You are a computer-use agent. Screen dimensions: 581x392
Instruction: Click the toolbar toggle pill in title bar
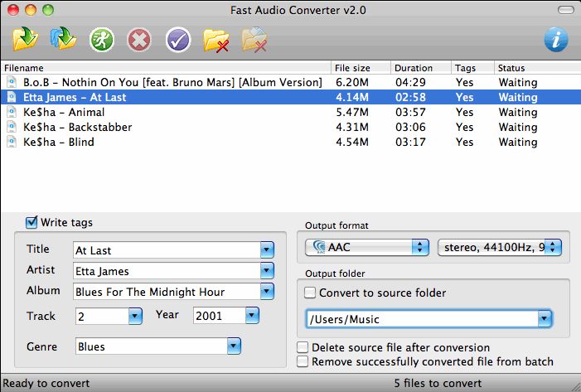(x=566, y=10)
